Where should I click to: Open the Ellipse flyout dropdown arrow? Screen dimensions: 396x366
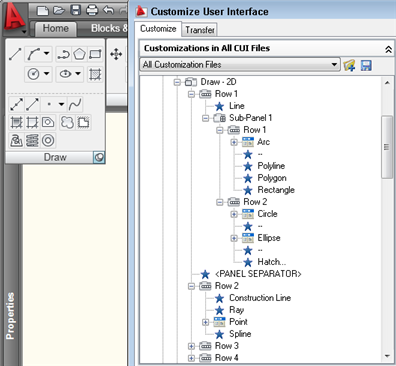pyautogui.click(x=78, y=74)
